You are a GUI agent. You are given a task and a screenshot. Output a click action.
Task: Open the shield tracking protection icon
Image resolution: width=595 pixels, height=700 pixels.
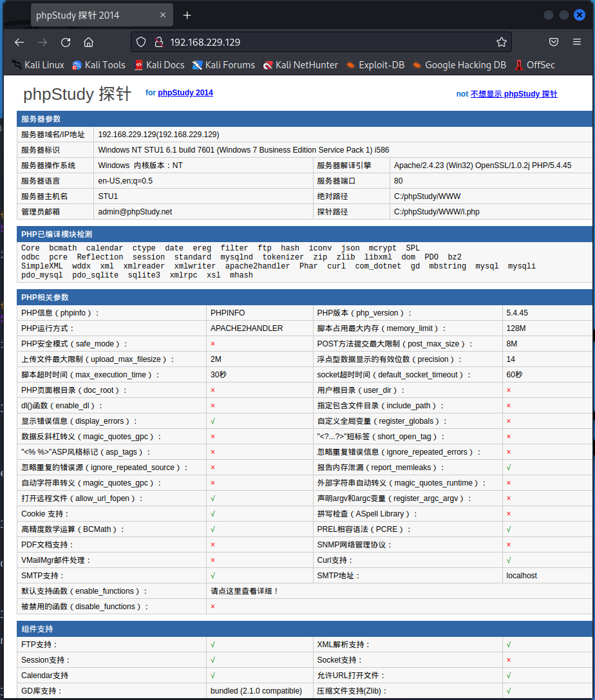tap(141, 42)
